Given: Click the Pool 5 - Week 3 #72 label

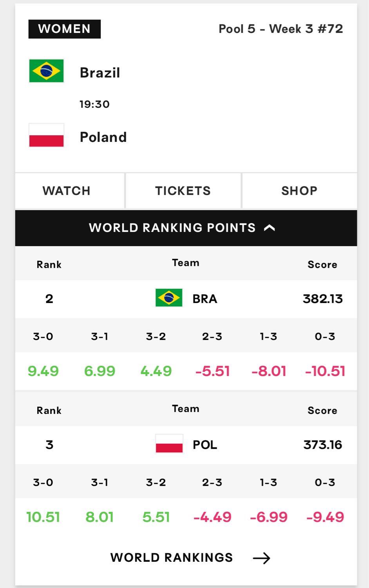Looking at the screenshot, I should (281, 29).
